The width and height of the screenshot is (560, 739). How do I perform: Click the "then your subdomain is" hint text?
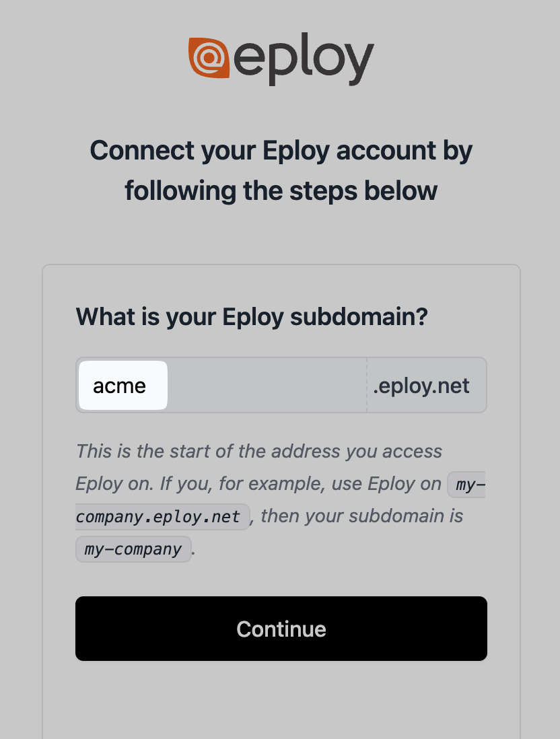pyautogui.click(x=361, y=516)
